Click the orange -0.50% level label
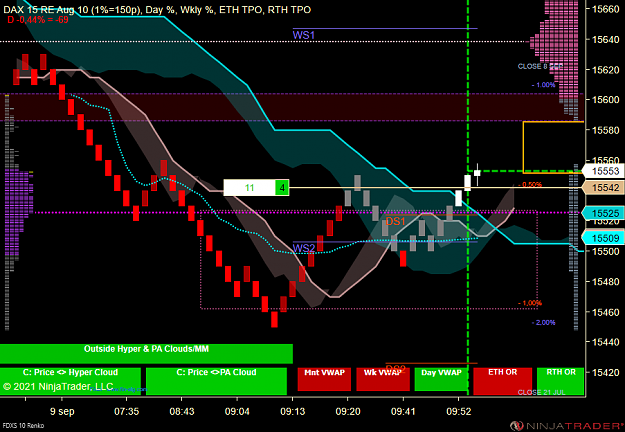The image size is (625, 432). (x=530, y=185)
